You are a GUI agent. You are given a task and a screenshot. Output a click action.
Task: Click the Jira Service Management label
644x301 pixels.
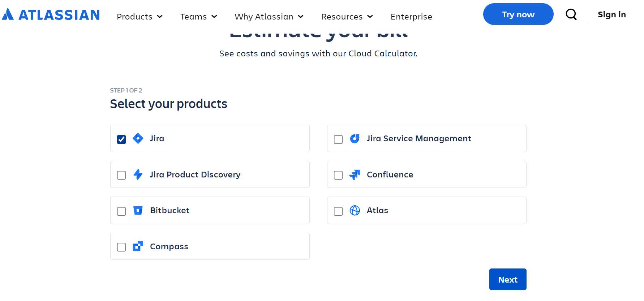pos(419,138)
